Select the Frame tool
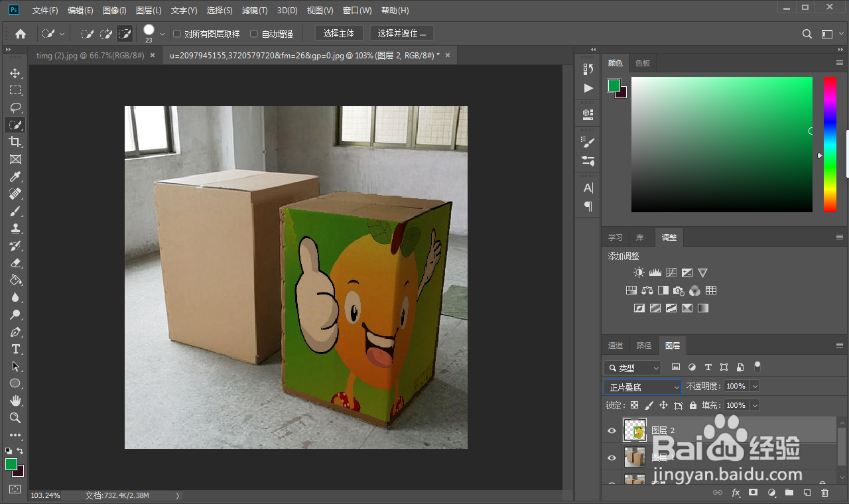This screenshot has width=849, height=504. pyautogui.click(x=15, y=159)
